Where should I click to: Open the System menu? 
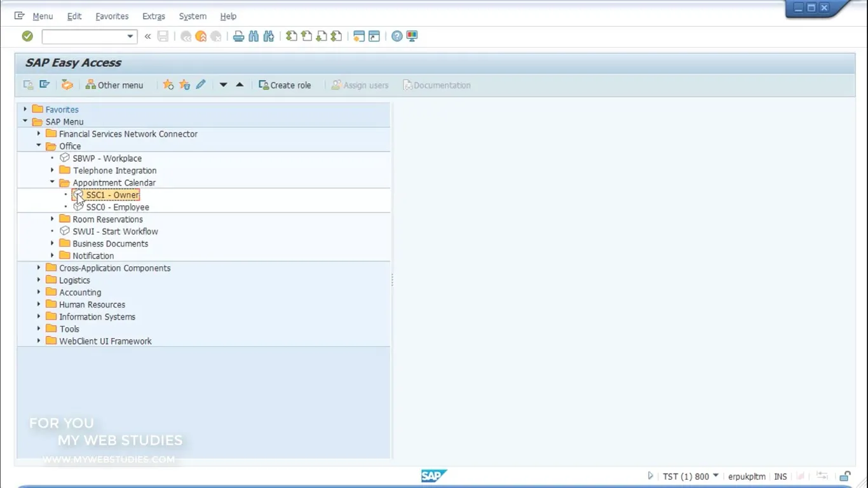[193, 17]
